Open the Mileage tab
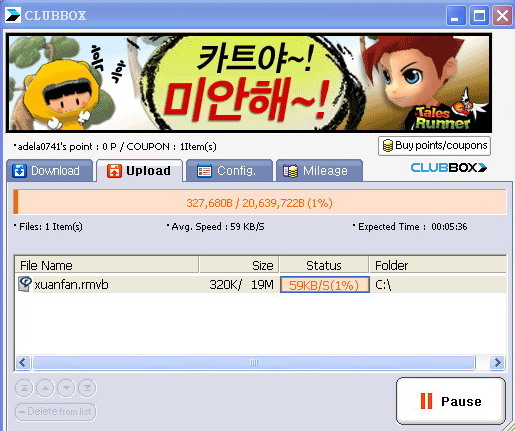Screen dimensions: 515x431 319,171
